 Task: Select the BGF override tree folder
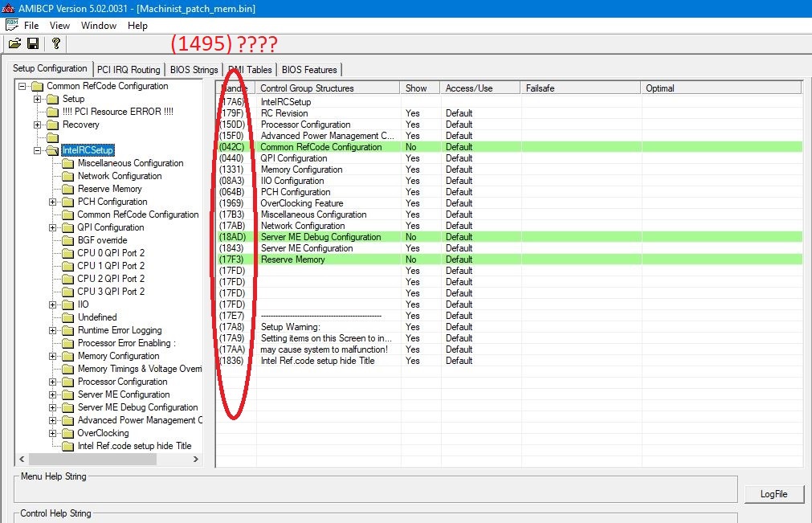[102, 240]
